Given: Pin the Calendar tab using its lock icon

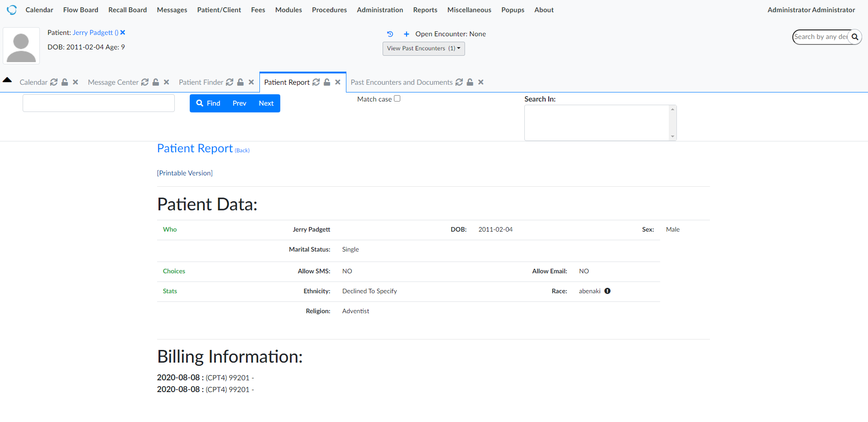Looking at the screenshot, I should tap(64, 82).
